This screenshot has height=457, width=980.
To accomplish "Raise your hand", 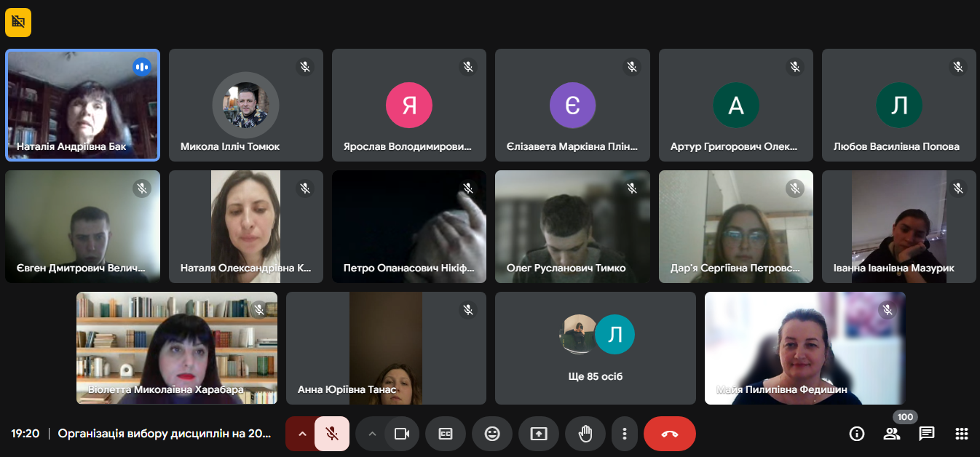I will (585, 434).
